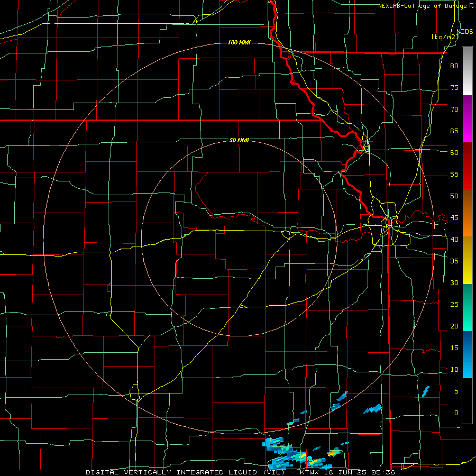Click the [kg/m2] units label
Viewport: 476px width, 476px height.
445,37
